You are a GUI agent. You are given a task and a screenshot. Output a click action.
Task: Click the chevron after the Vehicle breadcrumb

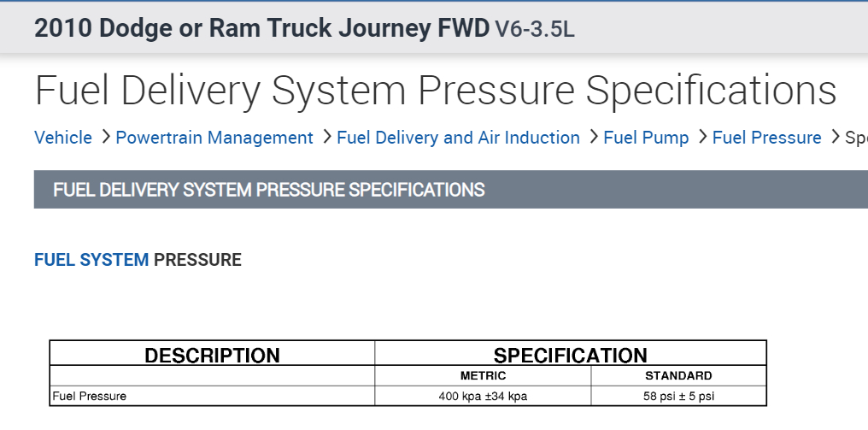tap(106, 137)
